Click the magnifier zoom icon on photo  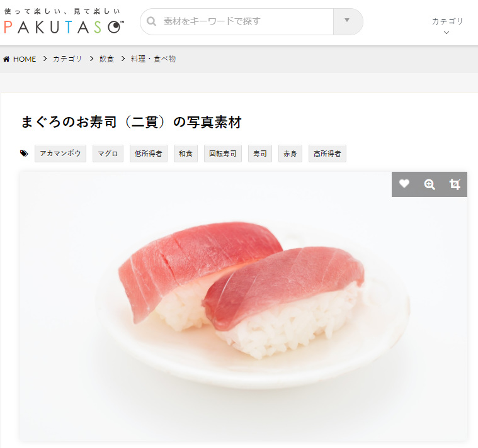pyautogui.click(x=430, y=184)
